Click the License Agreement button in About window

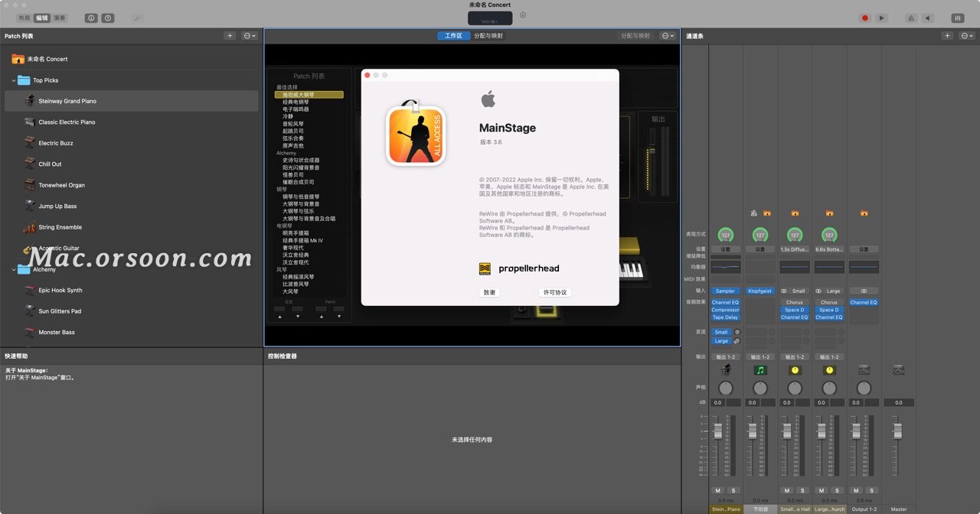pyautogui.click(x=555, y=292)
